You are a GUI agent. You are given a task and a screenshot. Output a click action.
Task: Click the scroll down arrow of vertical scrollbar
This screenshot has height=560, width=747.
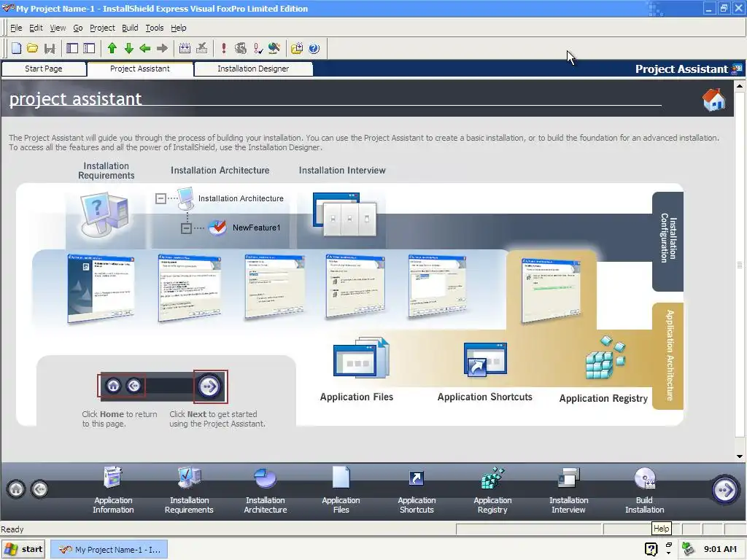coord(740,456)
